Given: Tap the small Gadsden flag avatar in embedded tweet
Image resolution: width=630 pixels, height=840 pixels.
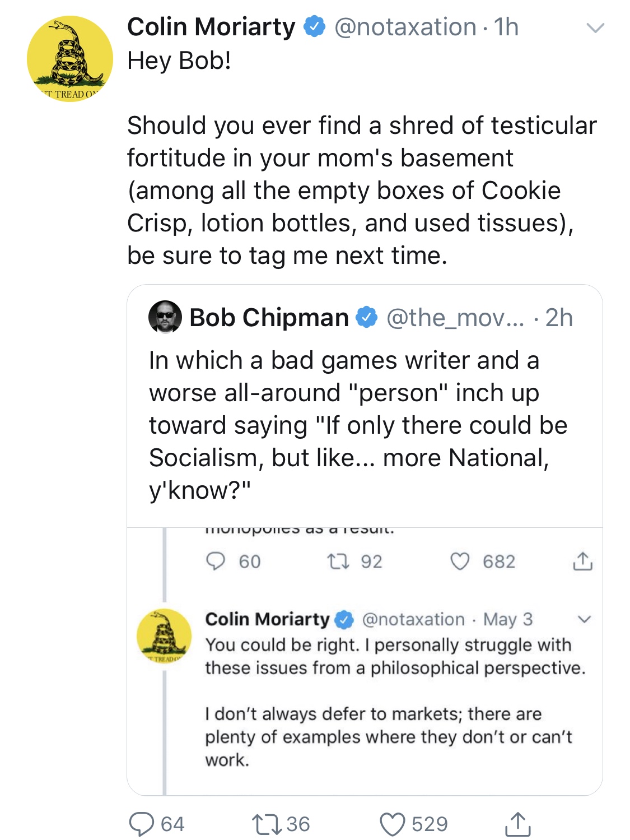Looking at the screenshot, I should click(164, 636).
